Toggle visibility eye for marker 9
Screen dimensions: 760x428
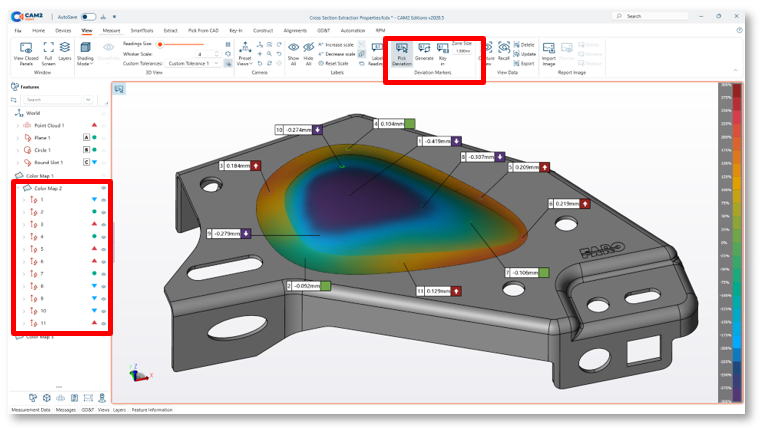pos(103,299)
